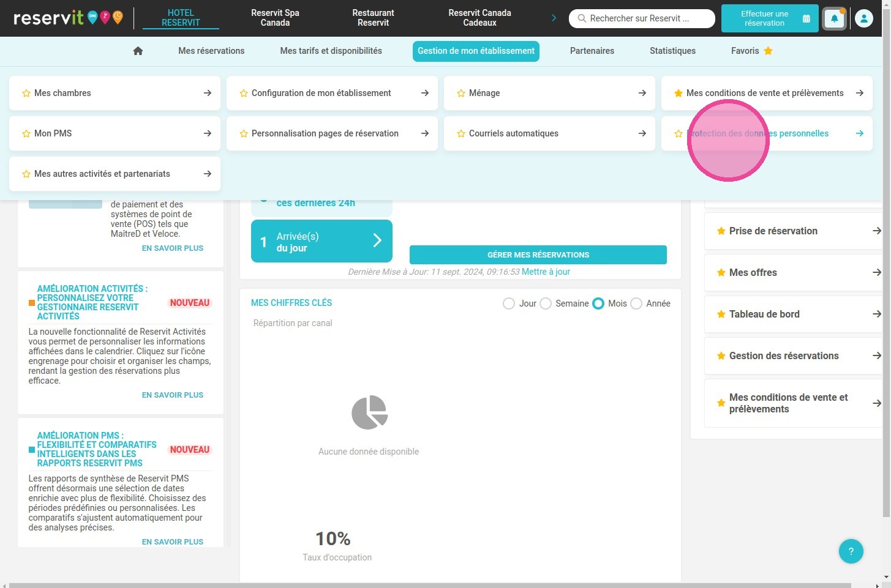Open Arrivée(s) du jour chevron tile
The height and width of the screenshot is (588, 891).
point(377,241)
